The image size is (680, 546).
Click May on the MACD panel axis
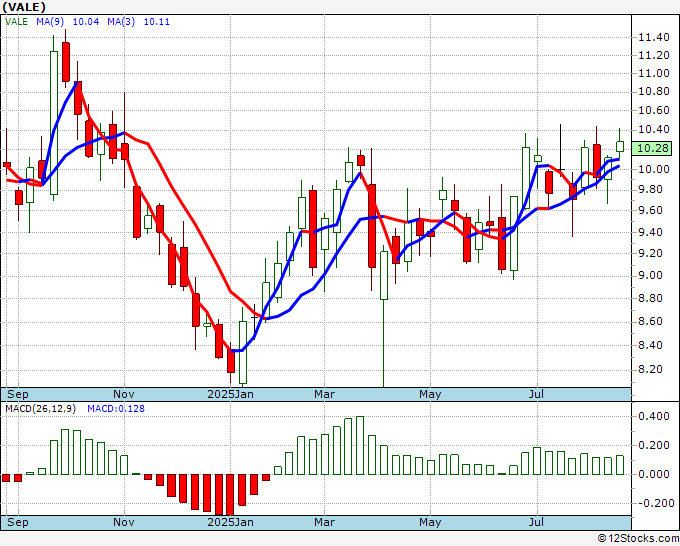pyautogui.click(x=430, y=522)
